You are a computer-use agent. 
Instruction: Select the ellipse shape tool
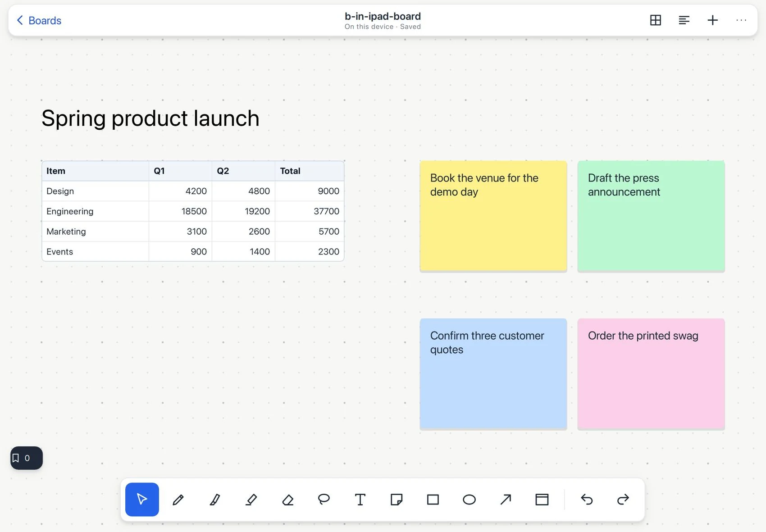coord(469,499)
